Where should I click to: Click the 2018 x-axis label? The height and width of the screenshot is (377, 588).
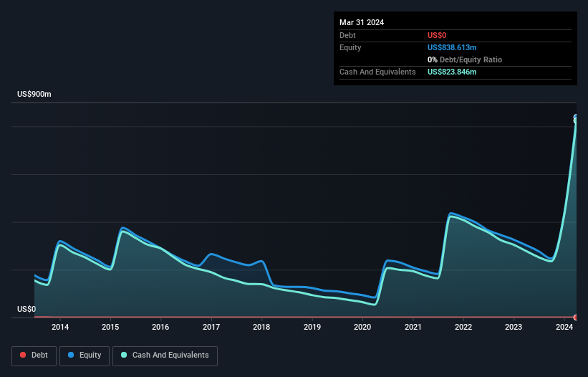[261, 327]
